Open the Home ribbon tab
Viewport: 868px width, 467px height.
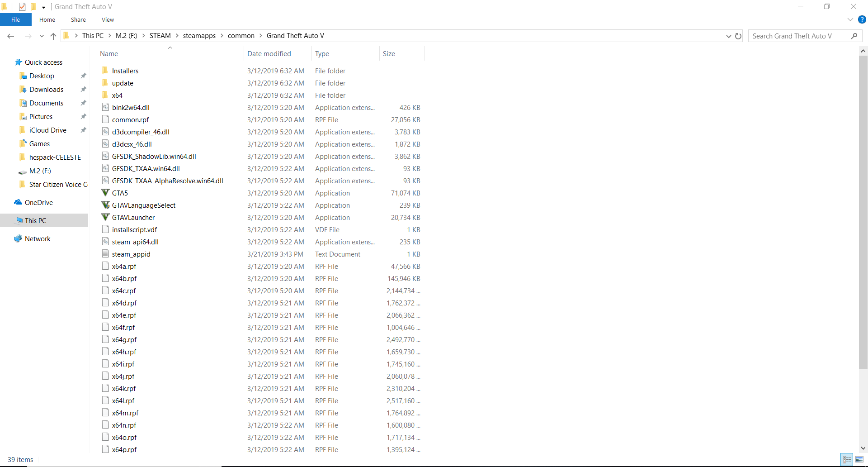47,19
